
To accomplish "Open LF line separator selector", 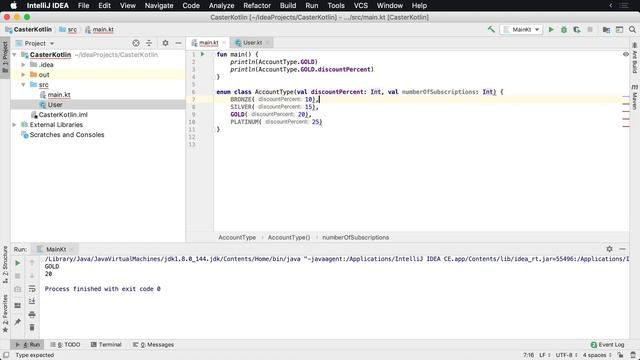I will 545,355.
